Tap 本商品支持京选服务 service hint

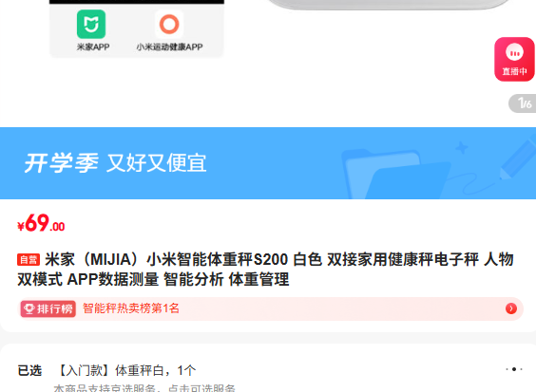144,388
